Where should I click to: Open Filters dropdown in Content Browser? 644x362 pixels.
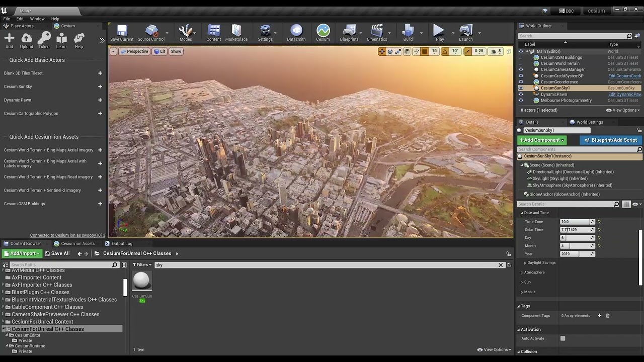pos(142,265)
